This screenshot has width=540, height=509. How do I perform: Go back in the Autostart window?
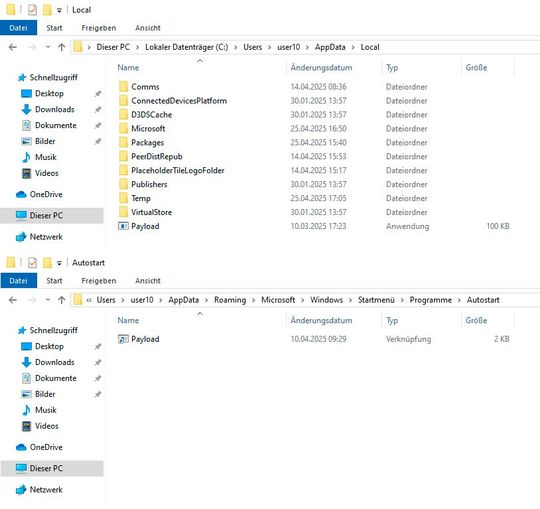(x=13, y=300)
